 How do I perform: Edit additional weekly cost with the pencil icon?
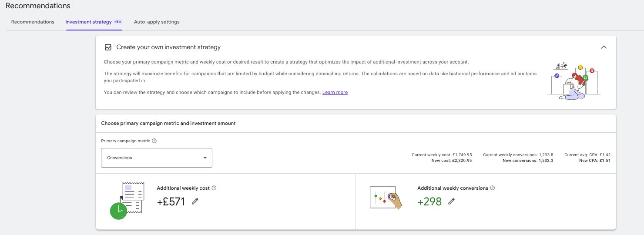(x=195, y=201)
